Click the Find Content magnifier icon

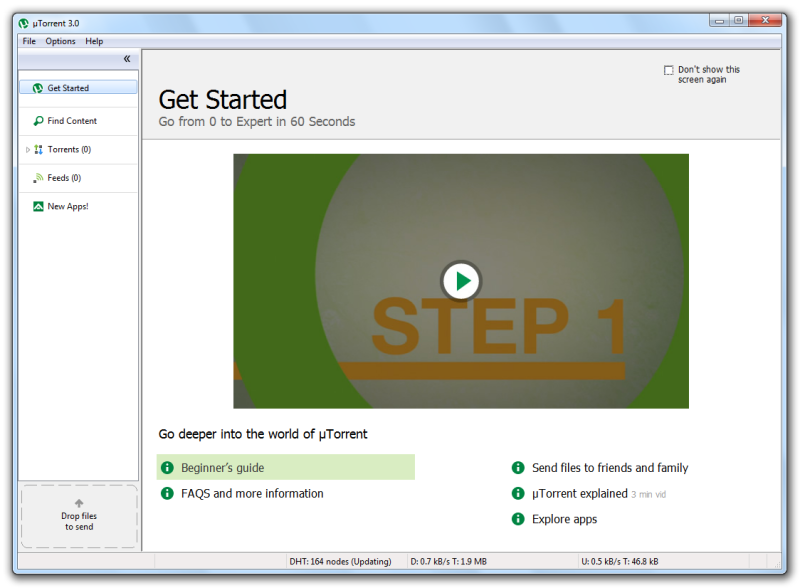click(x=38, y=121)
